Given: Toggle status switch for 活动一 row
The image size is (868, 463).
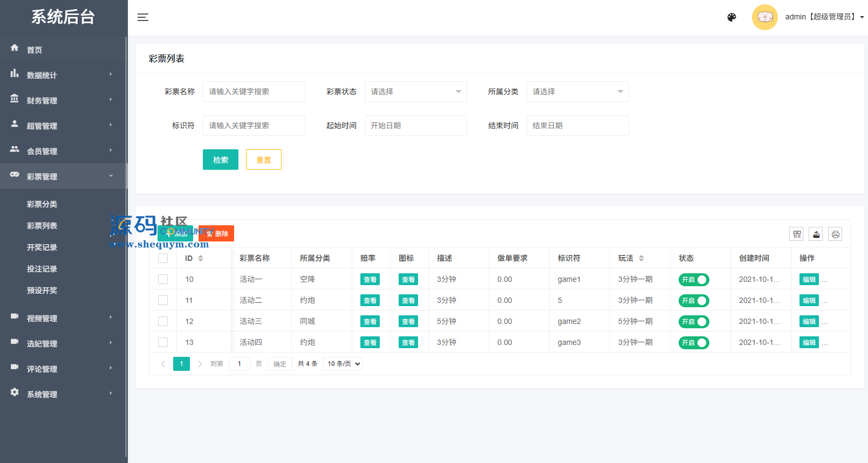Looking at the screenshot, I should (x=694, y=280).
